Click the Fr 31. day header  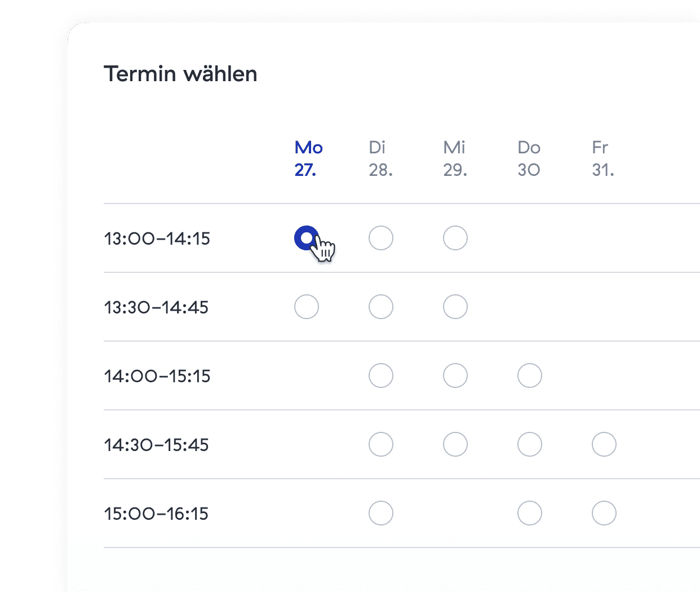603,158
